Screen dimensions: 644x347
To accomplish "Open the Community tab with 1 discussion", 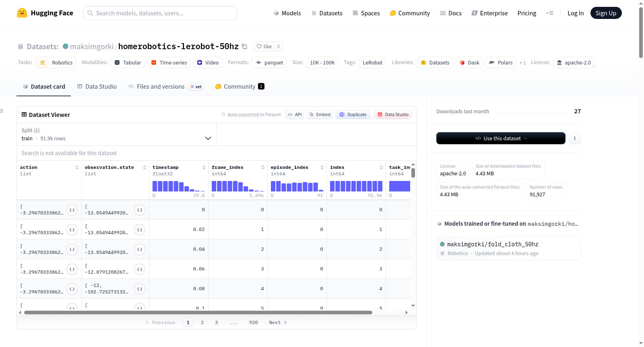I will click(x=239, y=87).
